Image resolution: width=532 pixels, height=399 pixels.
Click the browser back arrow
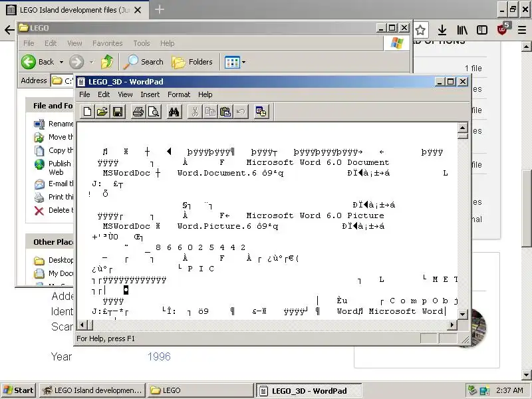pyautogui.click(x=9, y=30)
